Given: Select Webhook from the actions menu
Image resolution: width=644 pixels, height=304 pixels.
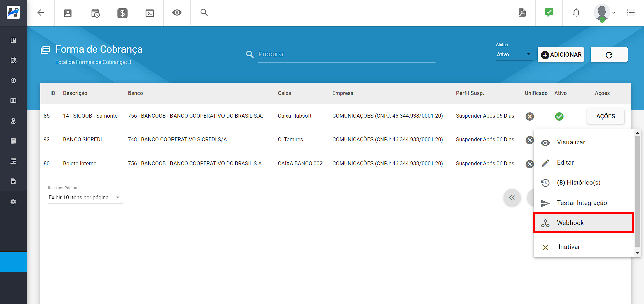Looking at the screenshot, I should click(584, 223).
